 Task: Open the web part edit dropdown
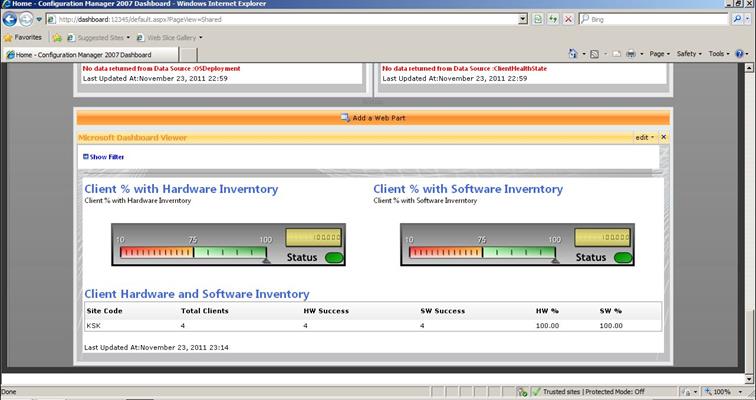tap(645, 137)
